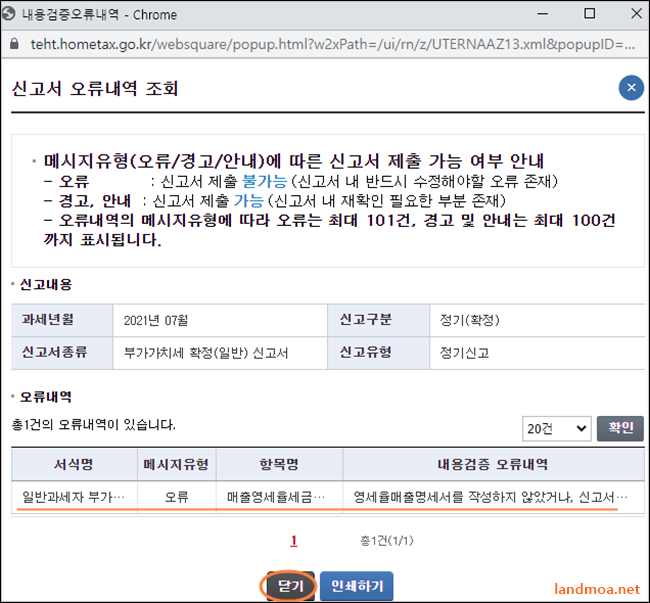Click the 확인 button

pos(620,429)
